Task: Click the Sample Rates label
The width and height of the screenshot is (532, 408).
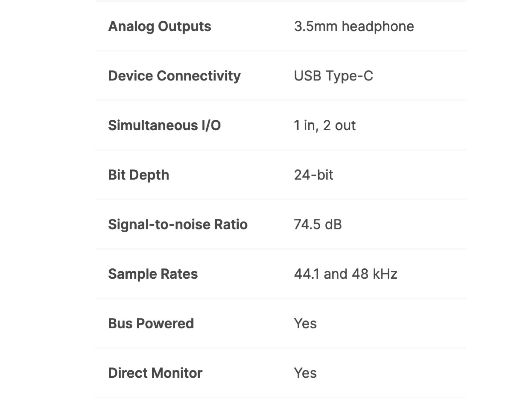Action: point(153,274)
